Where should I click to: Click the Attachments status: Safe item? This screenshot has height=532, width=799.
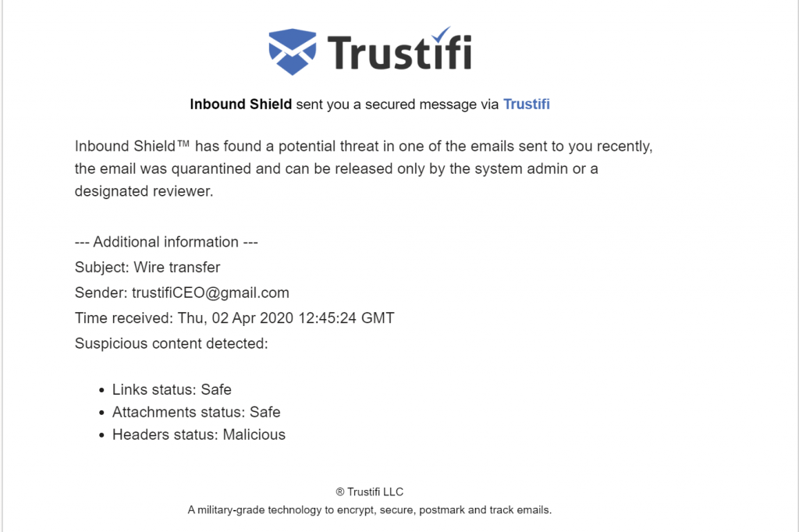coord(196,412)
